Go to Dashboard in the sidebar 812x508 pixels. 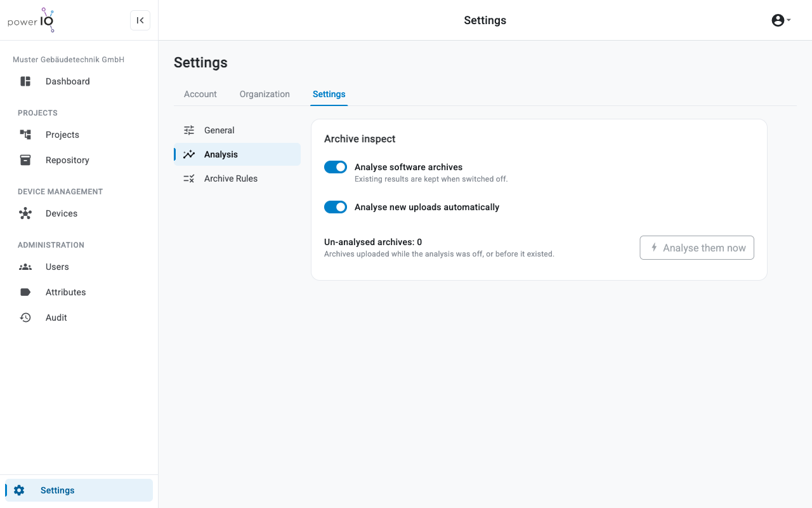pos(79,81)
